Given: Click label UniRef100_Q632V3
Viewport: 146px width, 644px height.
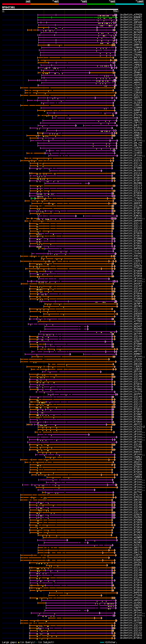Looking at the screenshot, I should pyautogui.click(x=131, y=620).
